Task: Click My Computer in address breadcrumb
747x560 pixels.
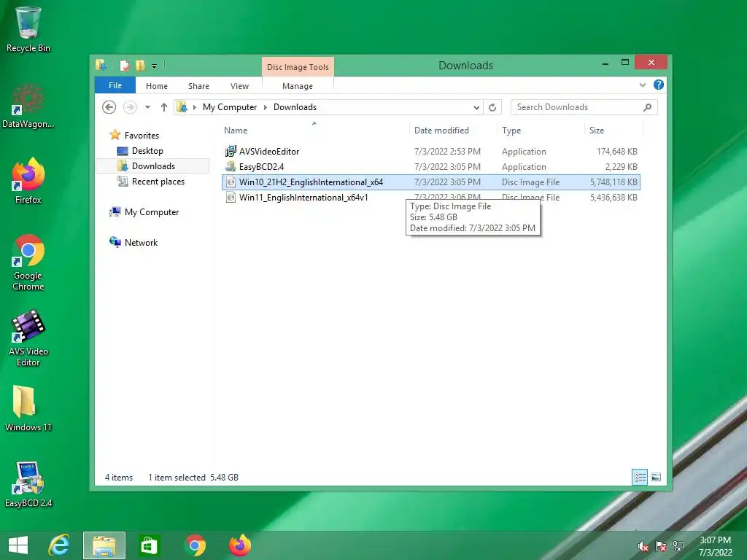Action: click(230, 107)
